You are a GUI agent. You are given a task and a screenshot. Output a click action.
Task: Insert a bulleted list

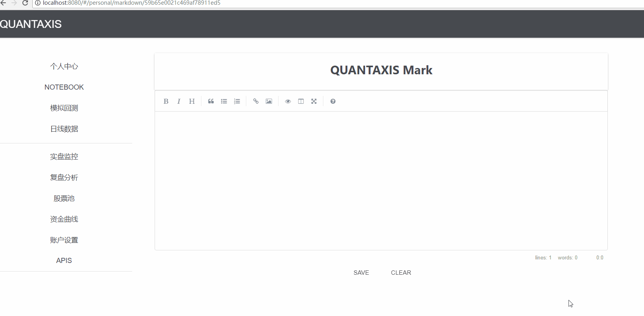tap(224, 101)
